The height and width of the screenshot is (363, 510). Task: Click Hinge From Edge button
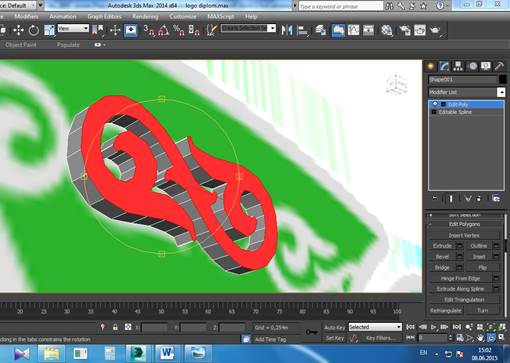tap(460, 278)
